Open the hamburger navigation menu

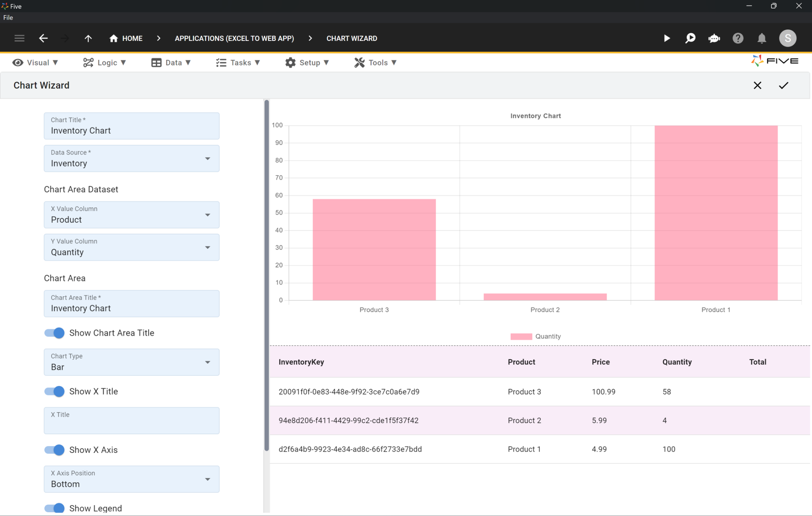tap(19, 38)
